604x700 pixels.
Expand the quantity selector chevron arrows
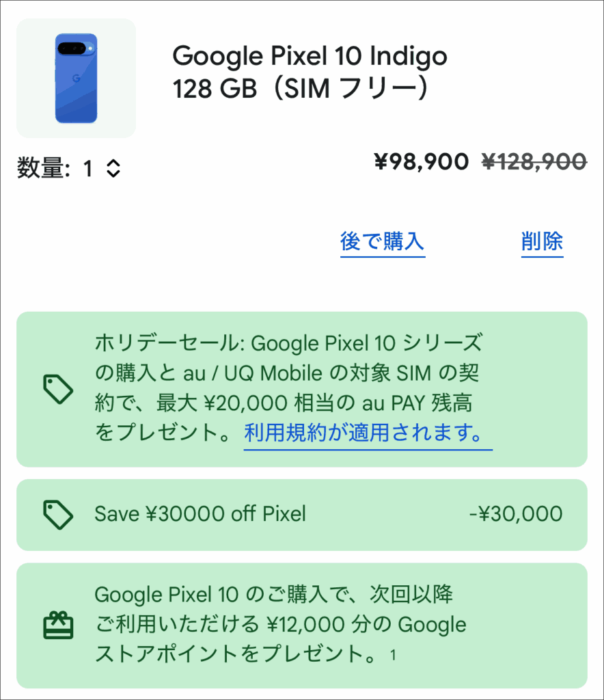[113, 168]
